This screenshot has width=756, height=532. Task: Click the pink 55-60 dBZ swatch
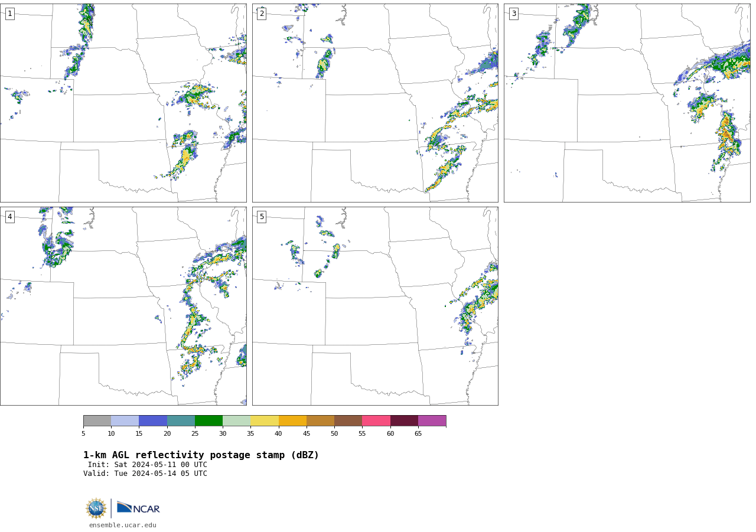pyautogui.click(x=376, y=421)
